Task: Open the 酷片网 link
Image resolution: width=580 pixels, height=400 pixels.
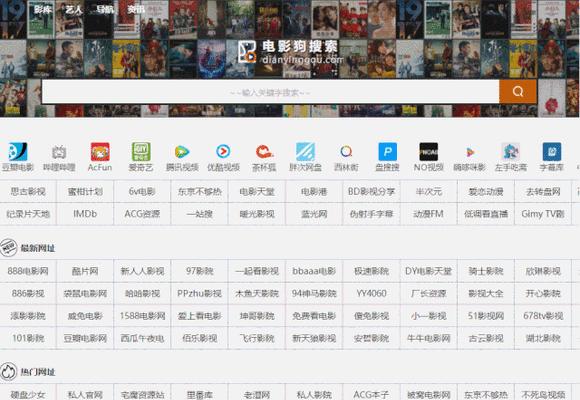Action: click(x=85, y=271)
